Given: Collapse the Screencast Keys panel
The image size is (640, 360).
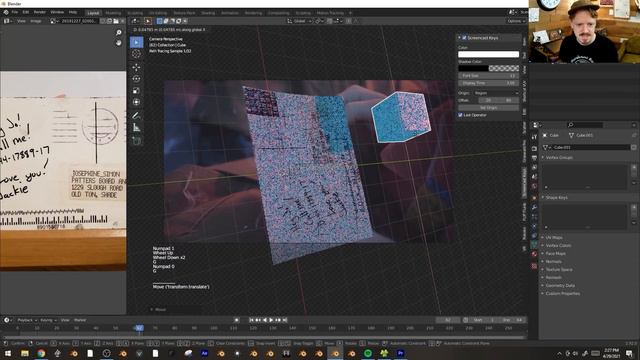Looking at the screenshot, I should pyautogui.click(x=459, y=38).
